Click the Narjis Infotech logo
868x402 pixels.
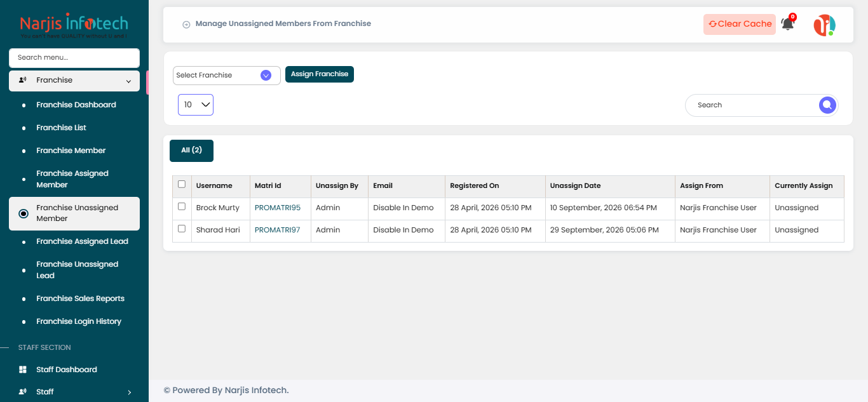click(74, 25)
